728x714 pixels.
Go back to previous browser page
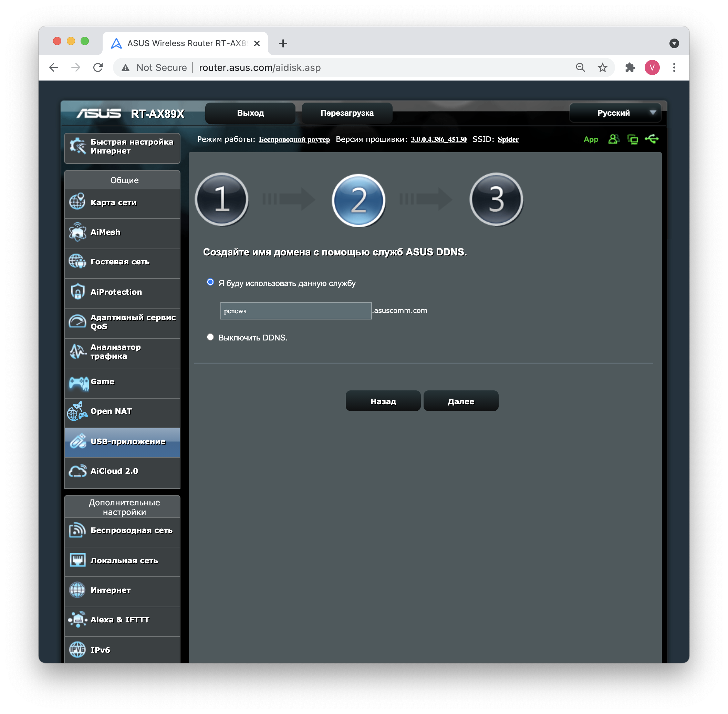[x=54, y=67]
